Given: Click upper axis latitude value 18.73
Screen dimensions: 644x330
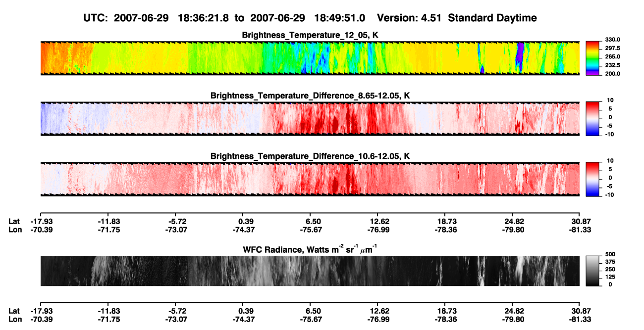Looking at the screenshot, I should [446, 221].
